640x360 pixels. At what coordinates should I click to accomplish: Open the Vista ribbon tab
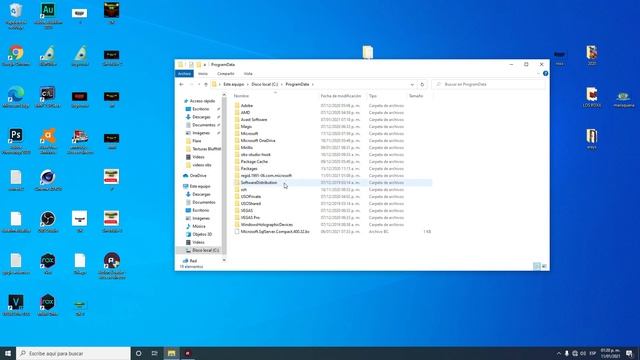click(248, 74)
